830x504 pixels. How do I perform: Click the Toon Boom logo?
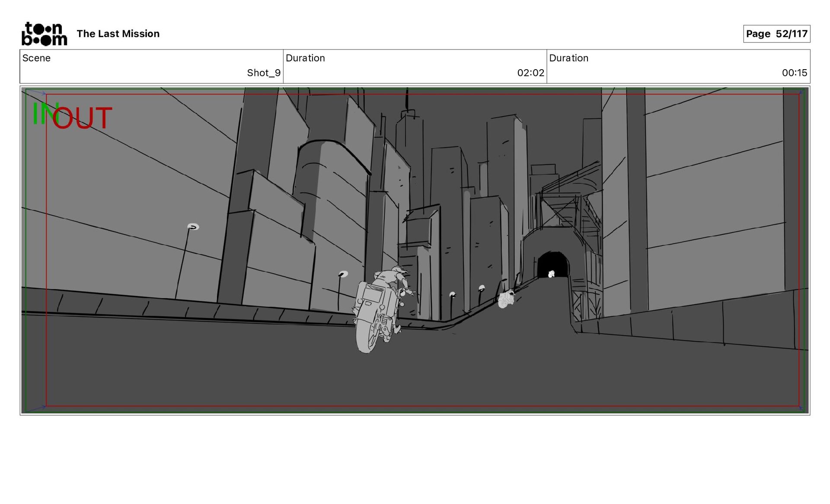point(45,34)
